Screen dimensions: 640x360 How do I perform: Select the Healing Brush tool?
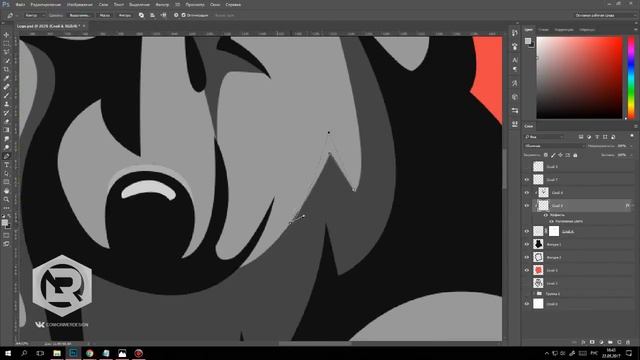click(x=7, y=87)
